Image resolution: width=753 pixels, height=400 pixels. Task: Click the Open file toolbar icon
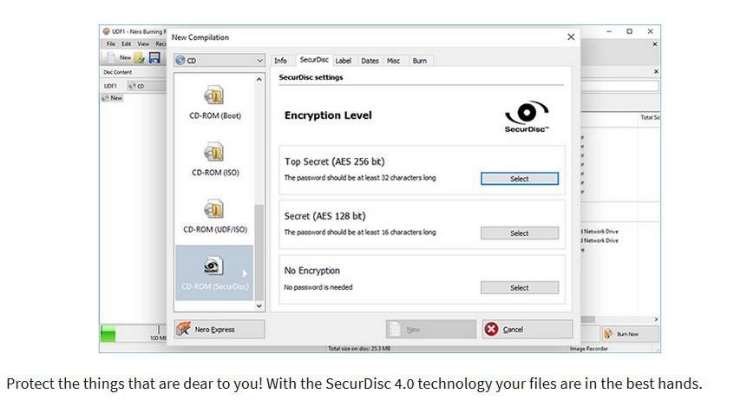coord(140,58)
